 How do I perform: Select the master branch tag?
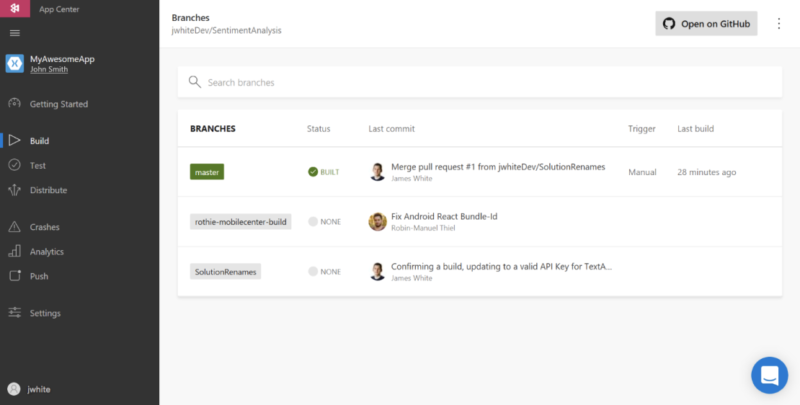pyautogui.click(x=207, y=172)
